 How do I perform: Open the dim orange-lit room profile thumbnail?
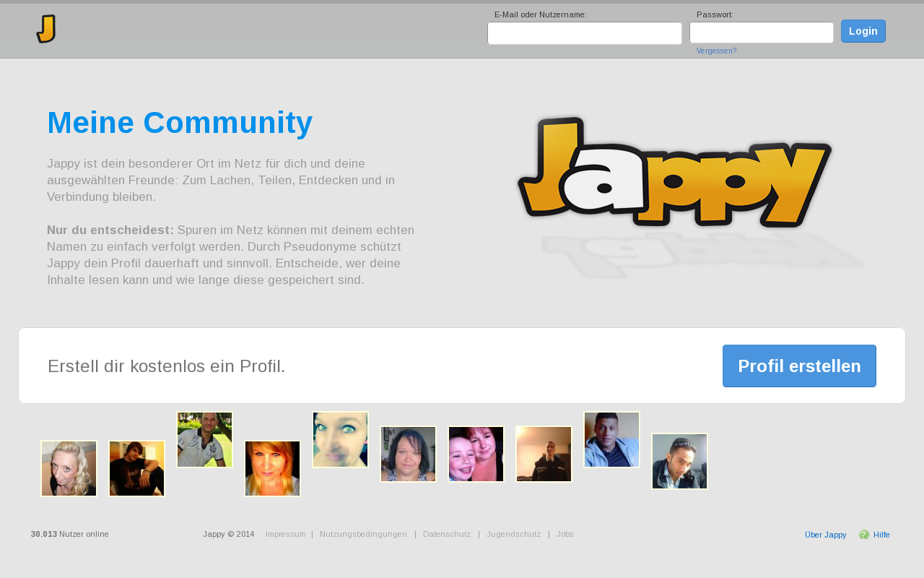[544, 454]
